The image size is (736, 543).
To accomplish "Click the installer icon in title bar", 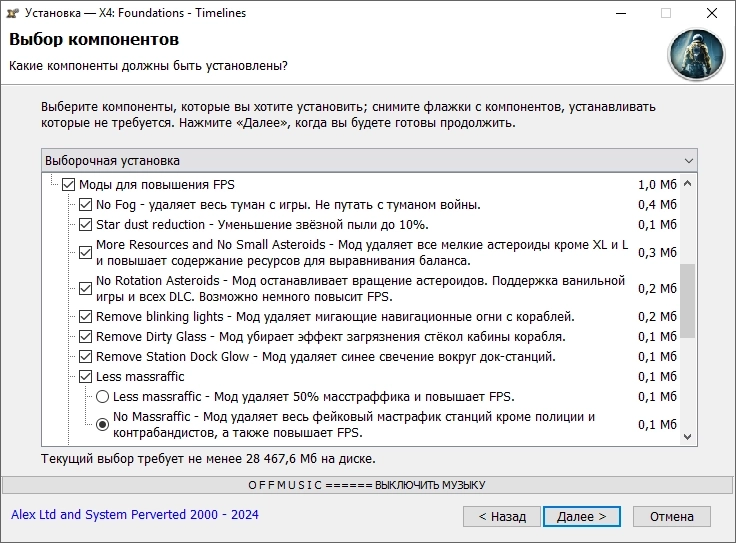I will tap(12, 13).
